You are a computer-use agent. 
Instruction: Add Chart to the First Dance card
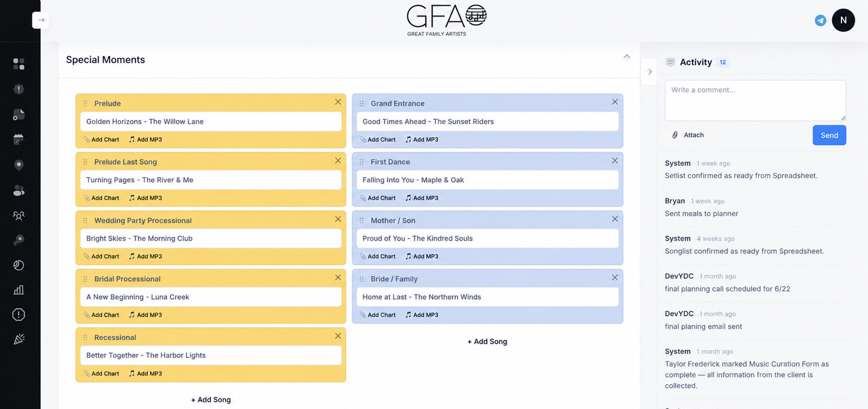pyautogui.click(x=378, y=198)
